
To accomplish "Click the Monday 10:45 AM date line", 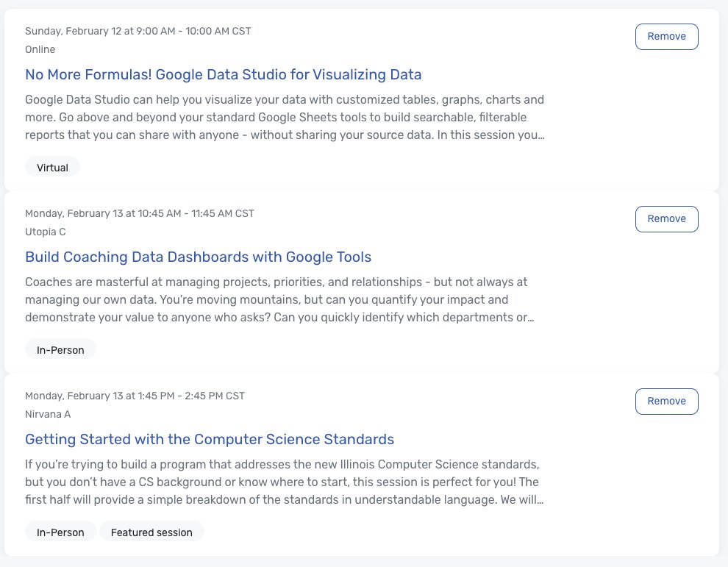I will click(139, 214).
